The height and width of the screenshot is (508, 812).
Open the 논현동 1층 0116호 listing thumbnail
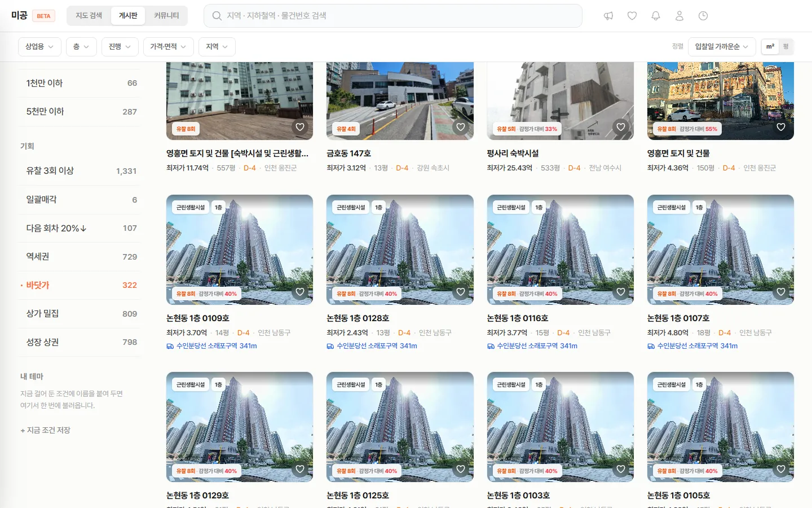[560, 249]
